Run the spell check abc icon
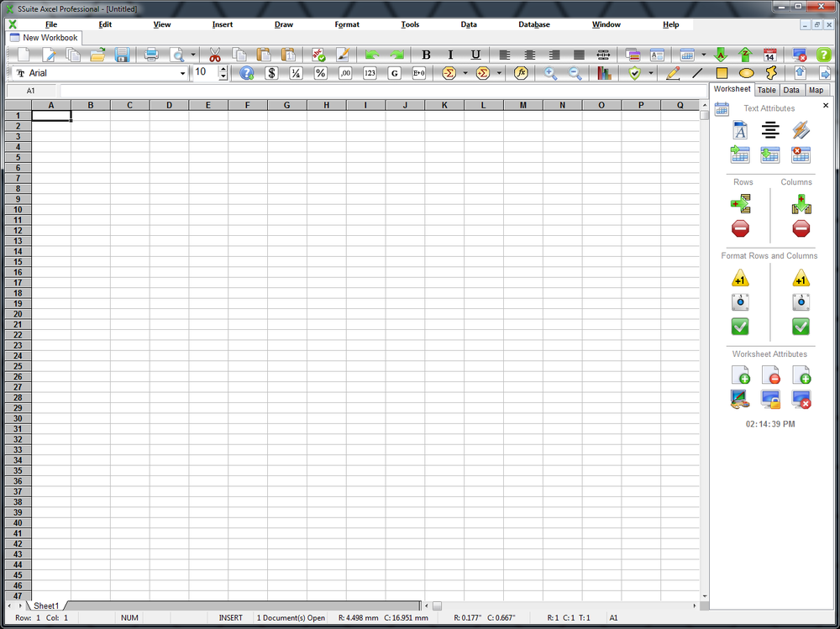The width and height of the screenshot is (840, 629). pyautogui.click(x=318, y=55)
